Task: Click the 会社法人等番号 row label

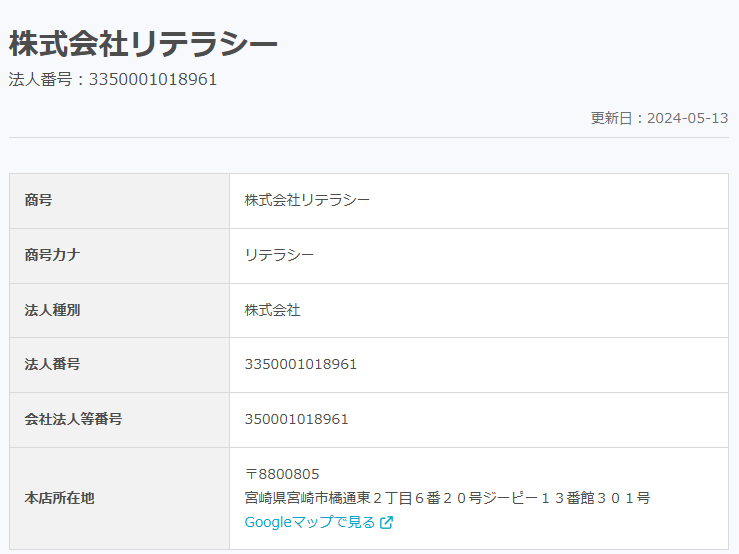Action: tap(73, 419)
